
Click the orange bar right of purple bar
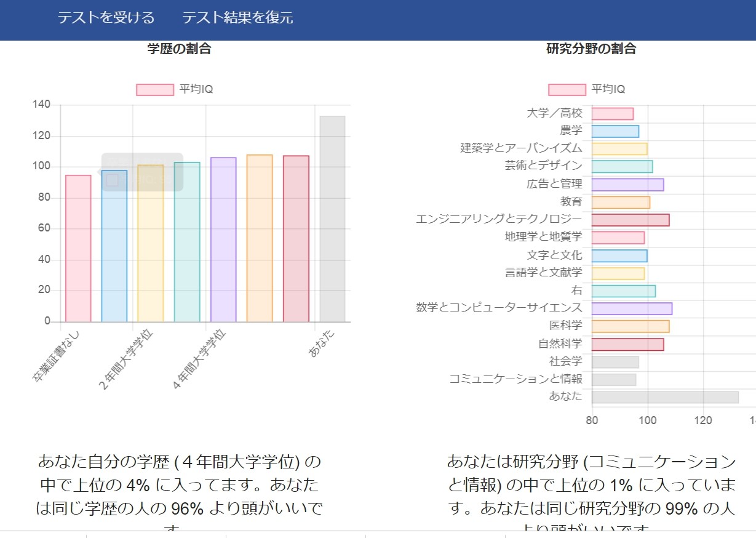click(260, 238)
